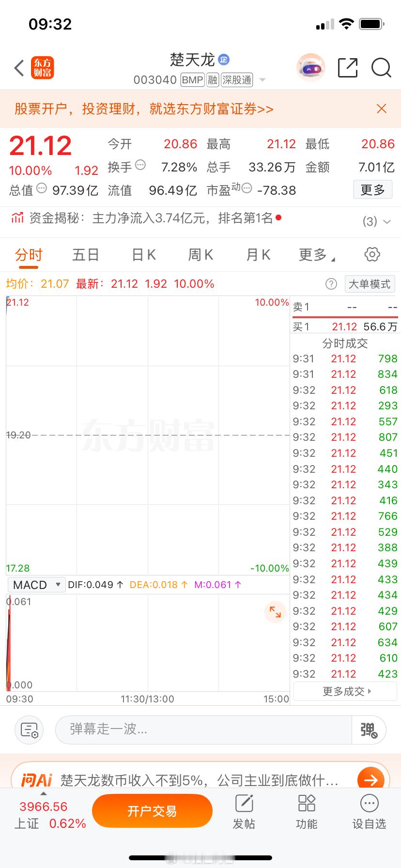Tap the trade row with volume 798
Screen dimensions: 401x868
pos(345,358)
